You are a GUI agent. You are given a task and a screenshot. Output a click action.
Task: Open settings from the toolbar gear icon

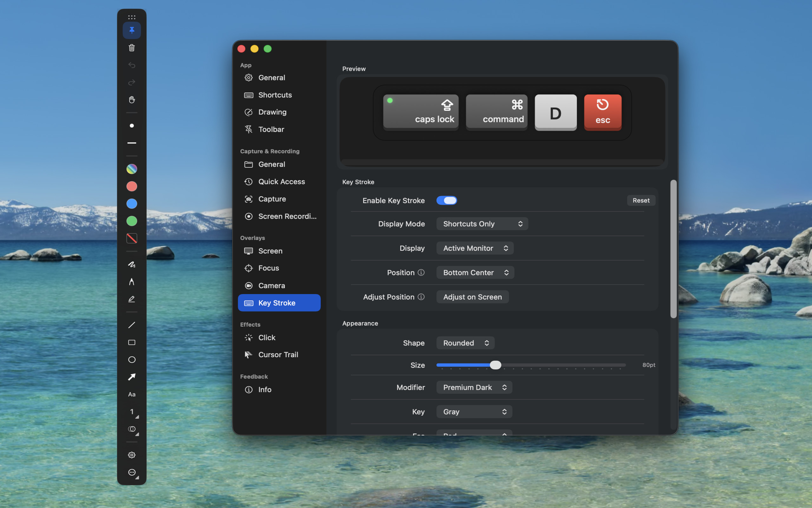tap(132, 455)
